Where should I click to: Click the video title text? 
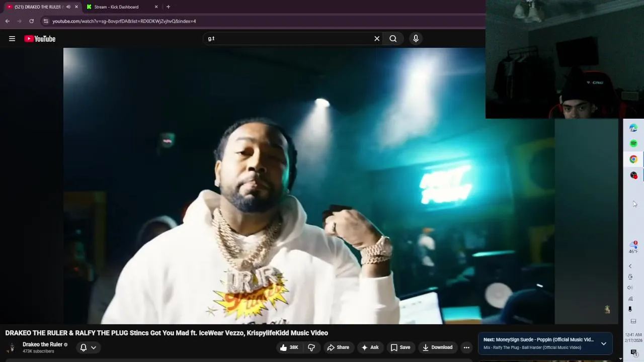(167, 333)
